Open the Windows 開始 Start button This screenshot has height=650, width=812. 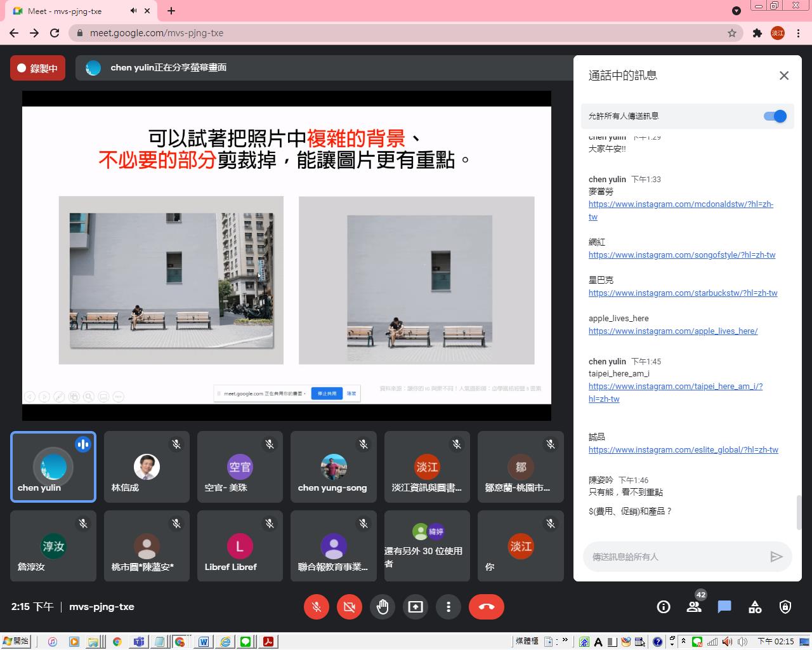coord(16,641)
